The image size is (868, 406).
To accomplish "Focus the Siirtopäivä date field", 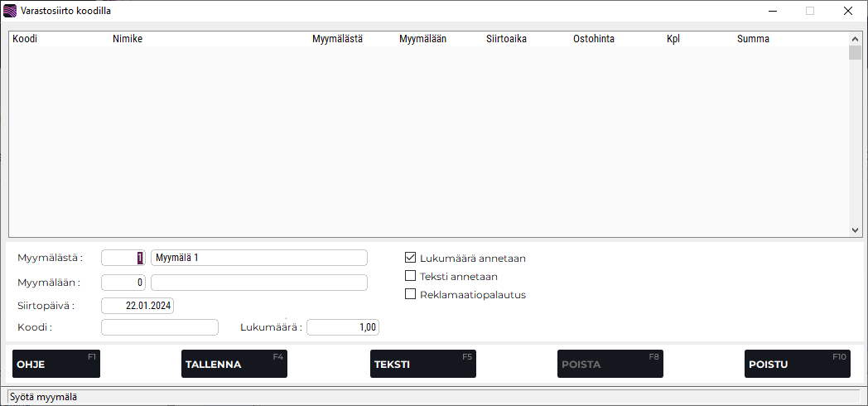I will pyautogui.click(x=137, y=305).
